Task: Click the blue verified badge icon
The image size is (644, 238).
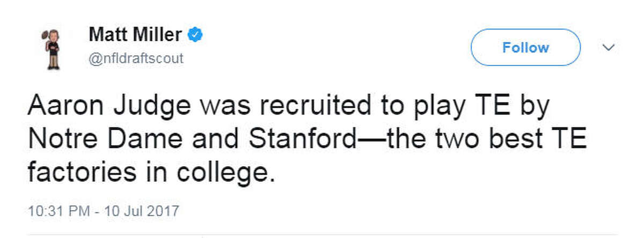Action: (x=195, y=36)
